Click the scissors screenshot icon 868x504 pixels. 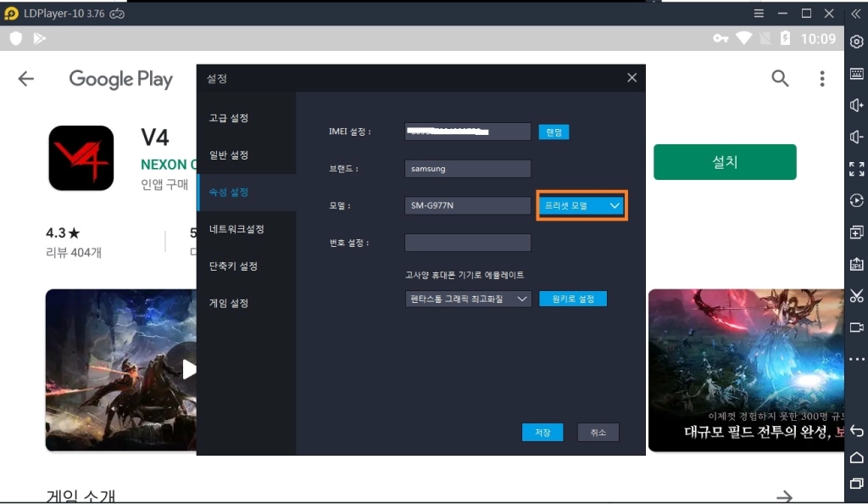click(x=856, y=296)
